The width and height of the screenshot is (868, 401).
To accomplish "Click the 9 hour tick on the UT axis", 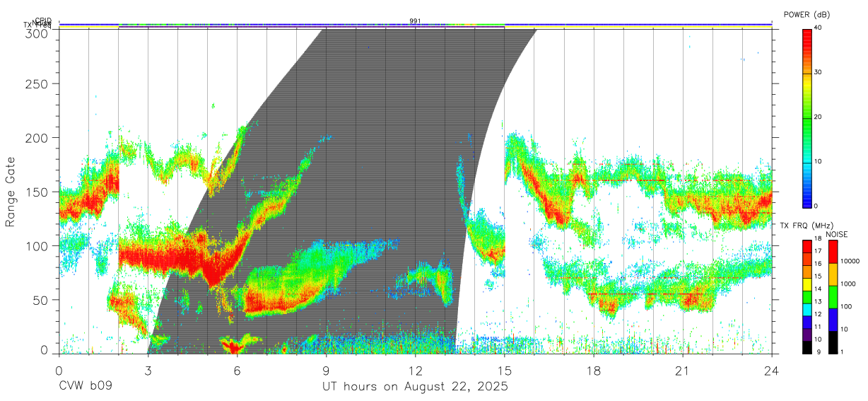I will click(x=326, y=370).
